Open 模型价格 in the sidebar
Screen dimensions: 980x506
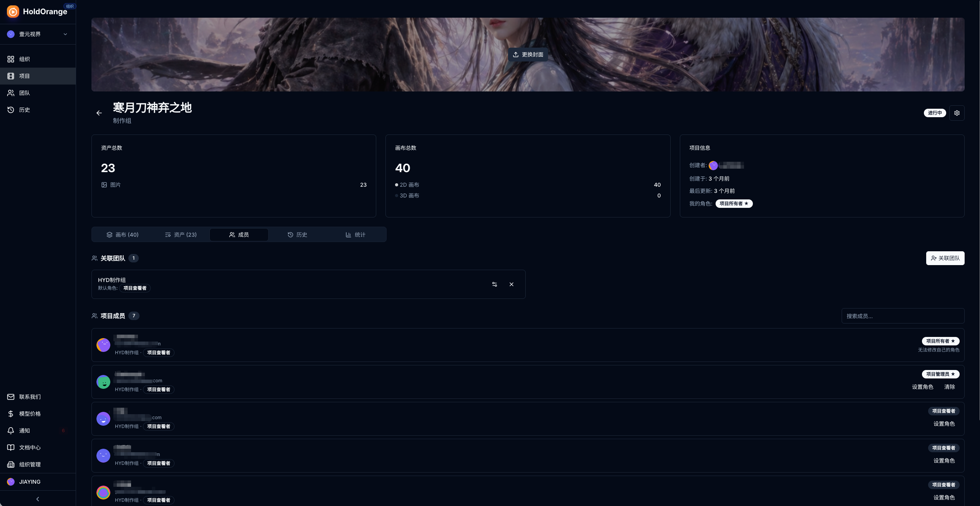click(x=38, y=414)
